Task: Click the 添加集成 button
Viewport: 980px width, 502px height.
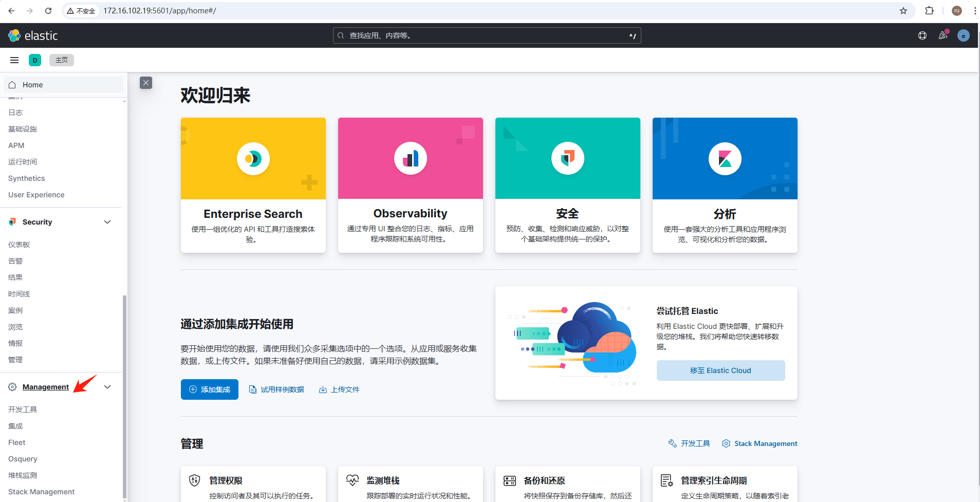Action: pyautogui.click(x=210, y=389)
